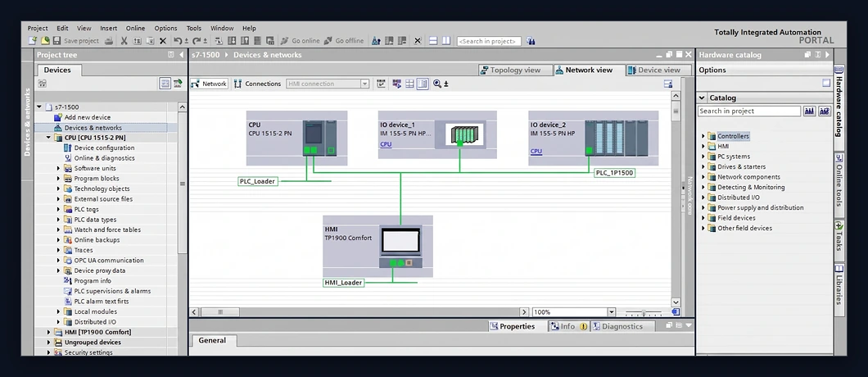The height and width of the screenshot is (377, 868).
Task: Click the Undo arrow icon
Action: [178, 40]
